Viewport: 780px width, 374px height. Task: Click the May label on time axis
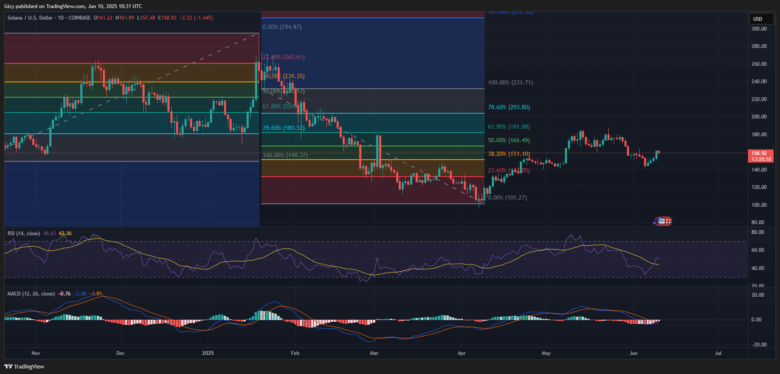[x=546, y=353]
